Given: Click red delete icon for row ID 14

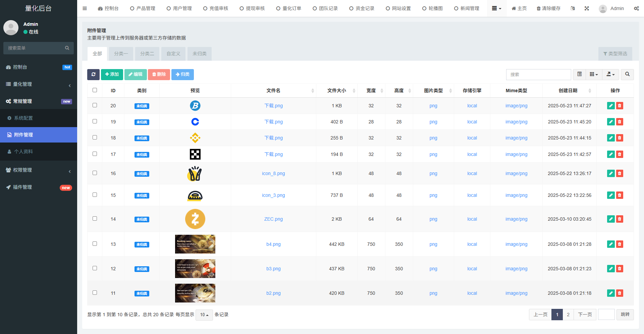Looking at the screenshot, I should (x=620, y=219).
